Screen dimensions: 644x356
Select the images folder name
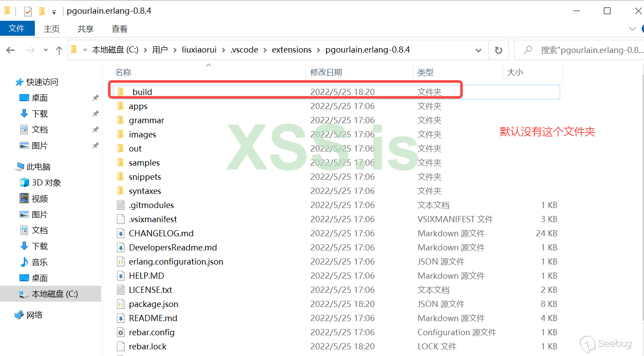(143, 134)
